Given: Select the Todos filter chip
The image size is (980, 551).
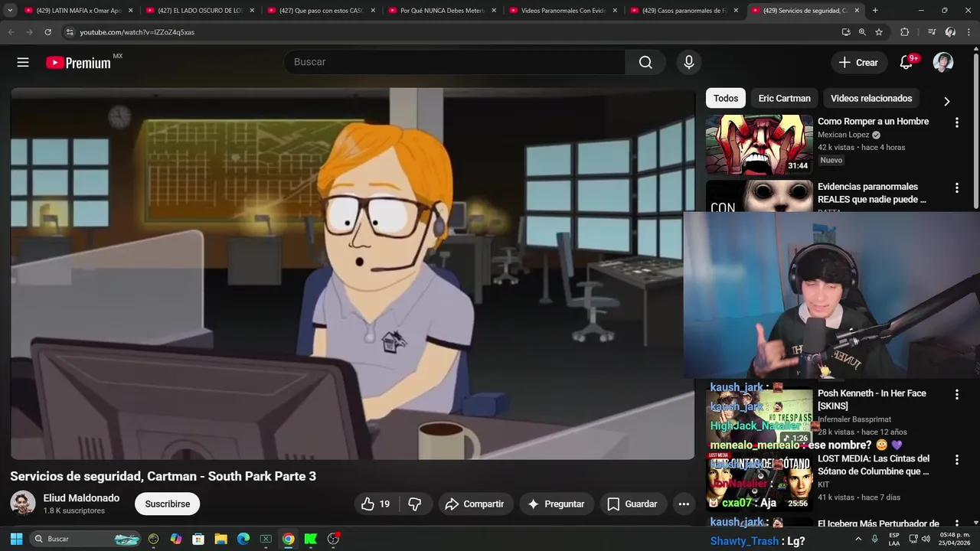Looking at the screenshot, I should (x=726, y=98).
